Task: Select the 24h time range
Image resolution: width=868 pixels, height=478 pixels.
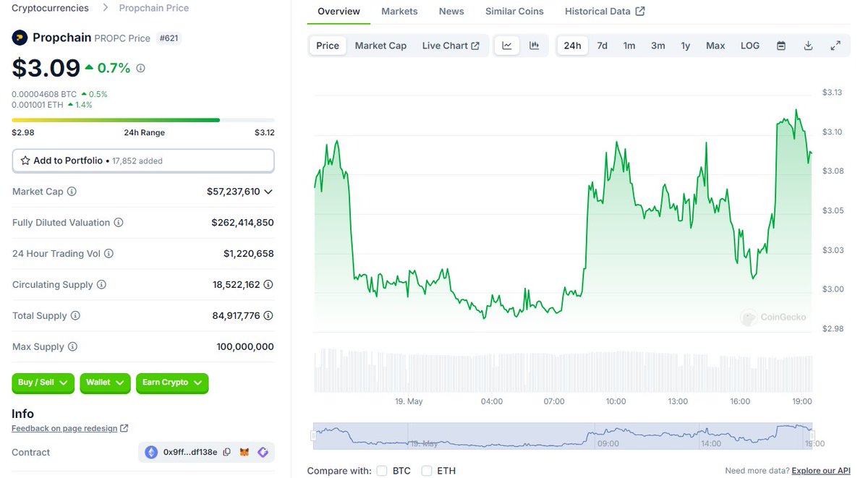Action: pos(572,46)
